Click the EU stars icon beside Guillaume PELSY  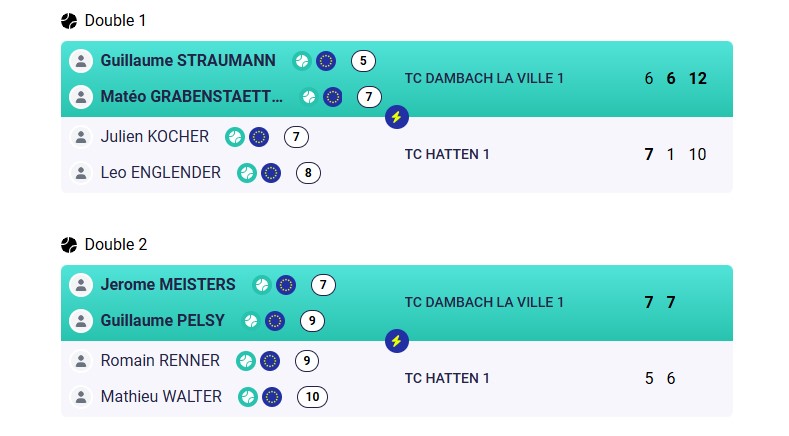[x=275, y=321]
